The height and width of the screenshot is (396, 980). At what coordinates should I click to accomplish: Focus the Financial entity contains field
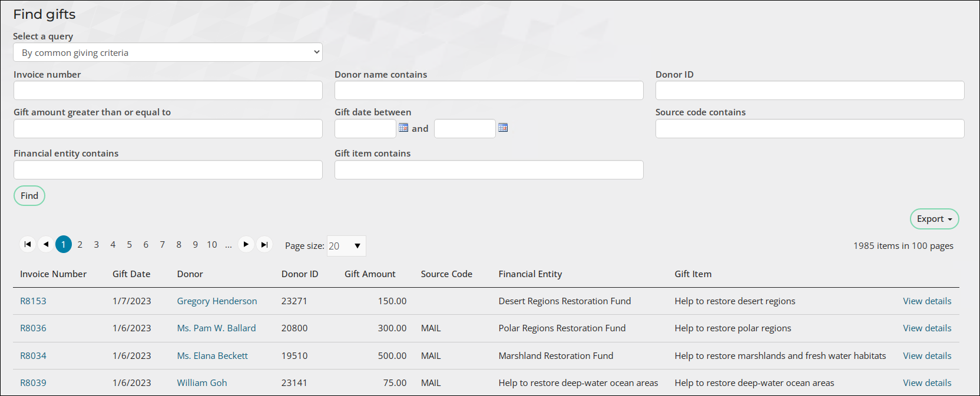click(x=168, y=170)
